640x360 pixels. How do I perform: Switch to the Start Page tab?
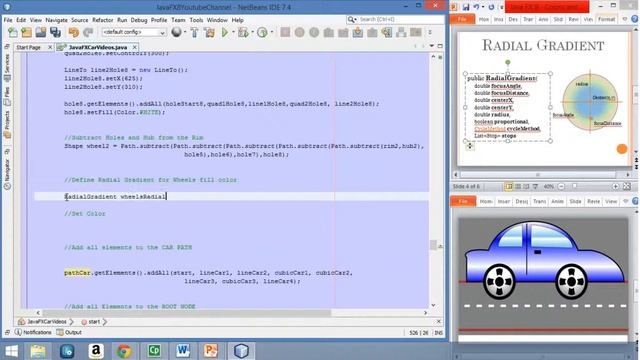point(29,47)
